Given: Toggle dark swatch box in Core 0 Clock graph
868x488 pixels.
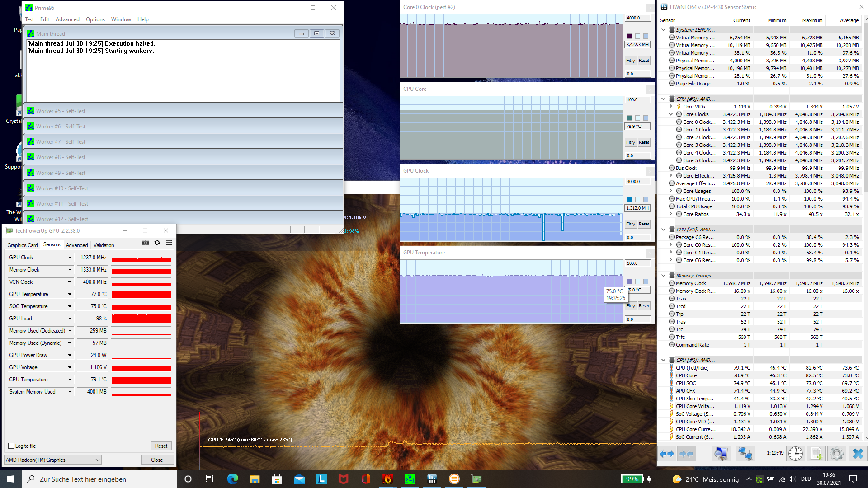Looking at the screenshot, I should 629,36.
